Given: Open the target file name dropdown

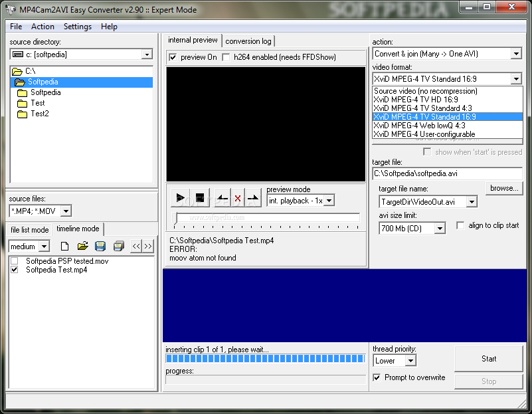Looking at the screenshot, I should pyautogui.click(x=472, y=202).
